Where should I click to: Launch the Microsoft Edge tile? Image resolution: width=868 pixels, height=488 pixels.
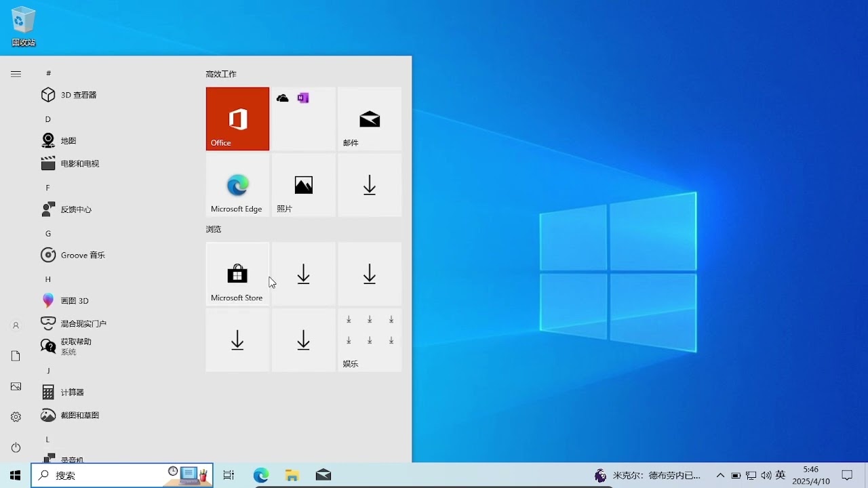[x=237, y=185]
